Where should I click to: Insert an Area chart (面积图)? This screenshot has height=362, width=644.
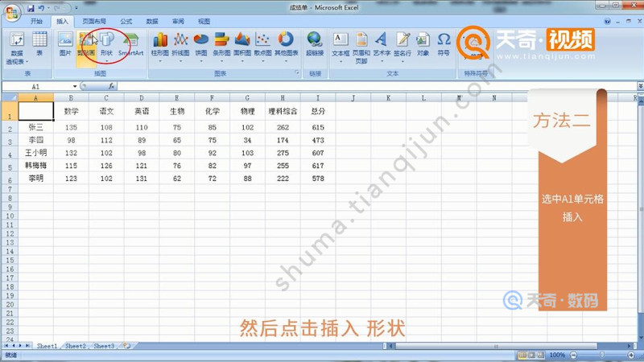tap(242, 47)
